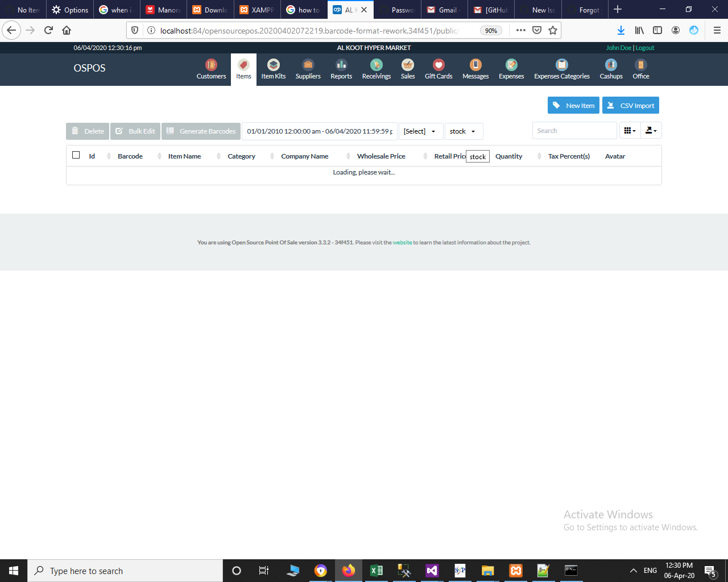Screen dimensions: 728x582
Task: Open the Suppliers section
Action: coord(308,69)
